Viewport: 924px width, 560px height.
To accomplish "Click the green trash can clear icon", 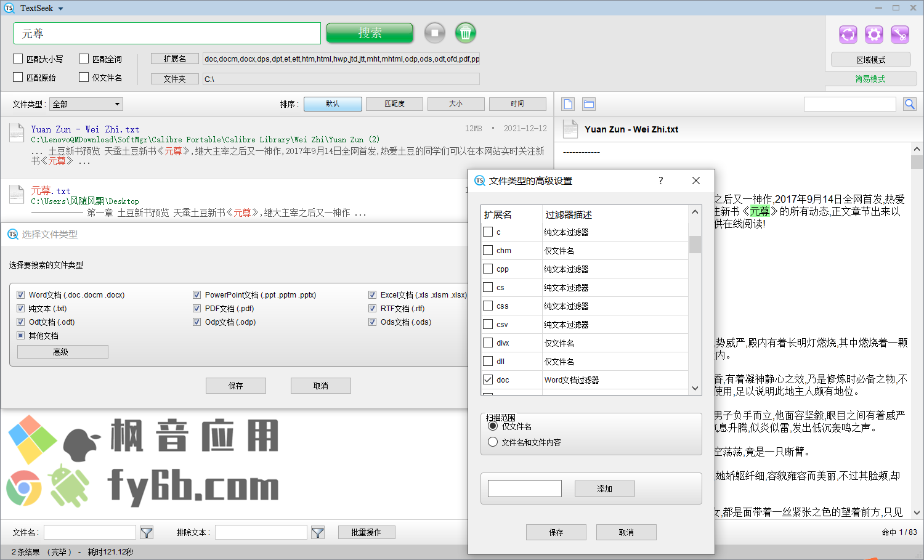I will tap(466, 33).
